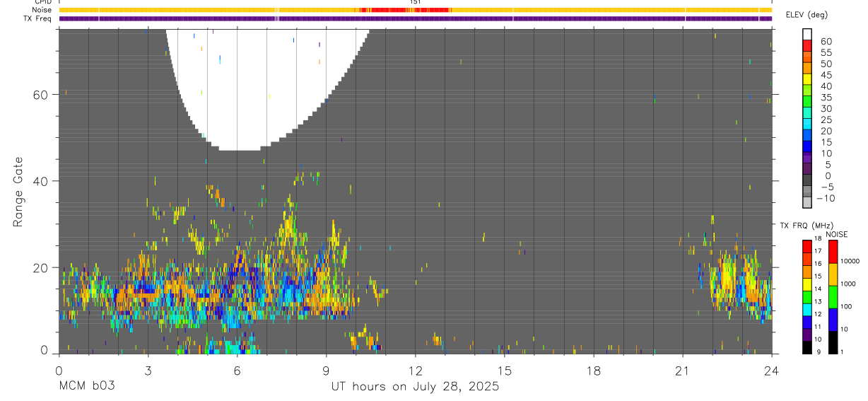This screenshot has height=401, width=868.
Task: Click the red high-noise section of the Noise strip
Action: tap(404, 10)
